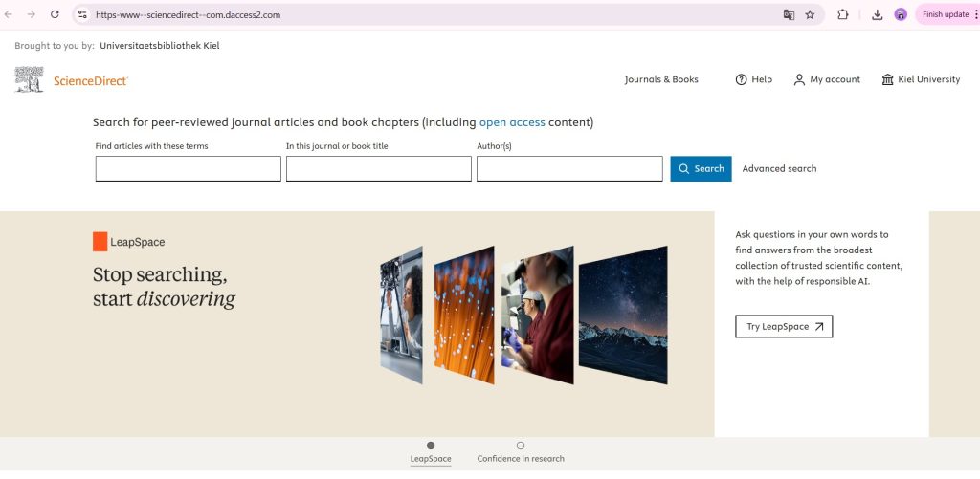Click the translate page icon
This screenshot has height=479, width=980.
[789, 14]
